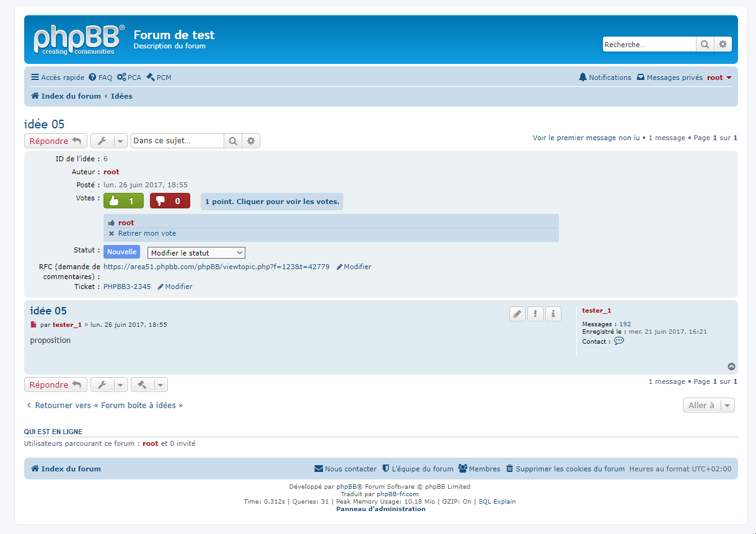Screen dimensions: 756x534
Task: Open advanced search gear icon in header
Action: point(723,45)
